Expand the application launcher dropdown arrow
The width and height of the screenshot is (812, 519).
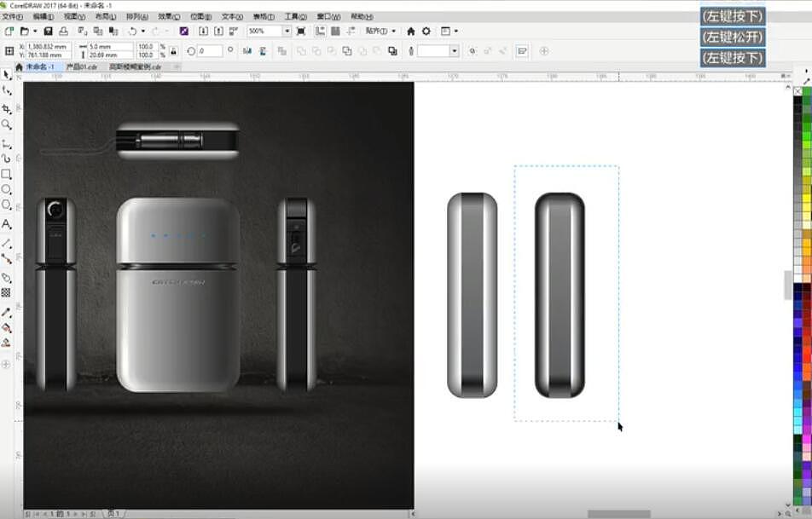click(455, 31)
